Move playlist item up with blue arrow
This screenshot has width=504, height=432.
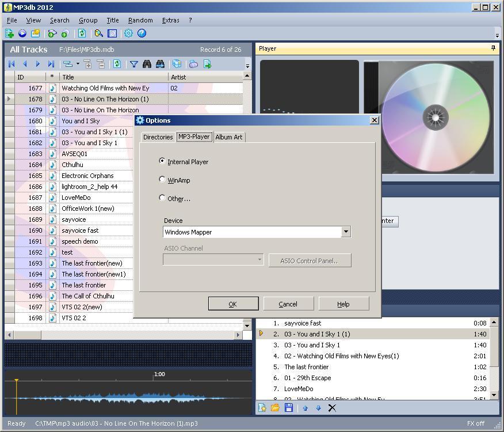(x=305, y=408)
